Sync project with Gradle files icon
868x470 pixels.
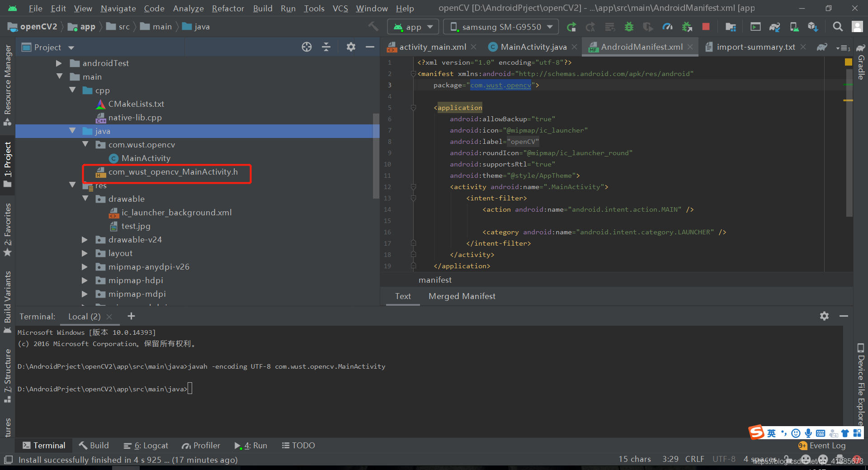774,27
